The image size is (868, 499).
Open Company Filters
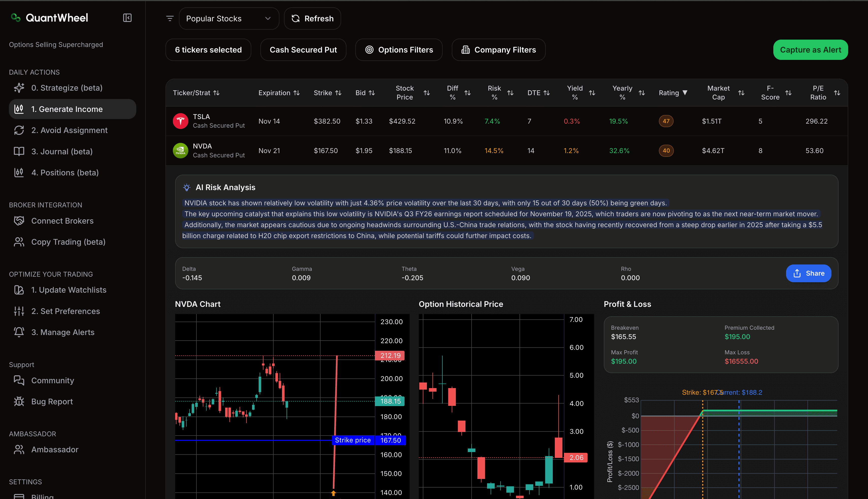499,50
